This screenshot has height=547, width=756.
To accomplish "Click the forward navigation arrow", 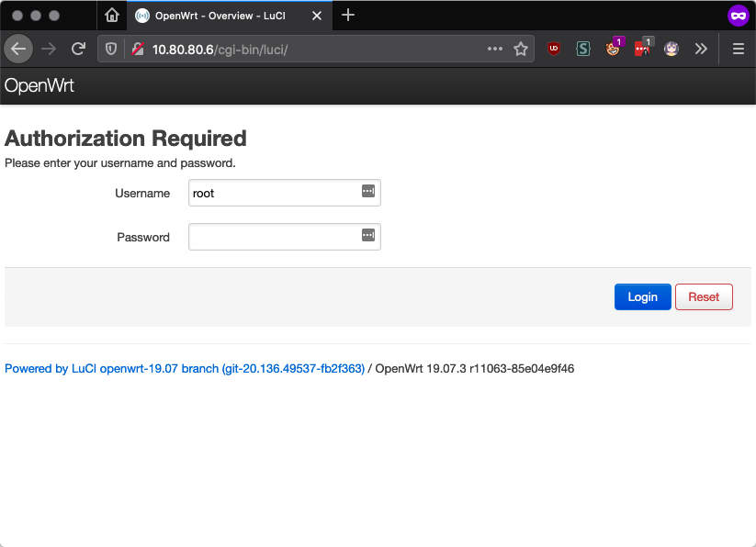I will (49, 49).
